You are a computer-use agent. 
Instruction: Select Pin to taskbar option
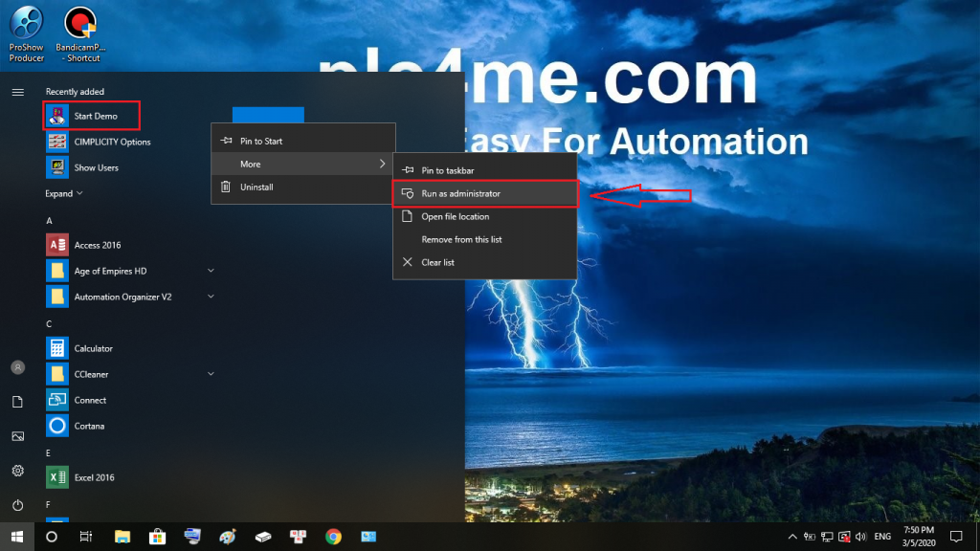447,170
